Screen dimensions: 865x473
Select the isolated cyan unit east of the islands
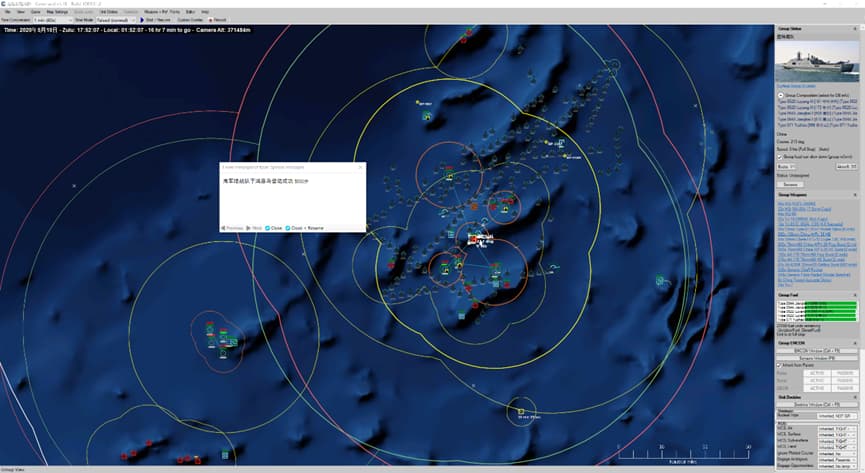click(x=660, y=281)
